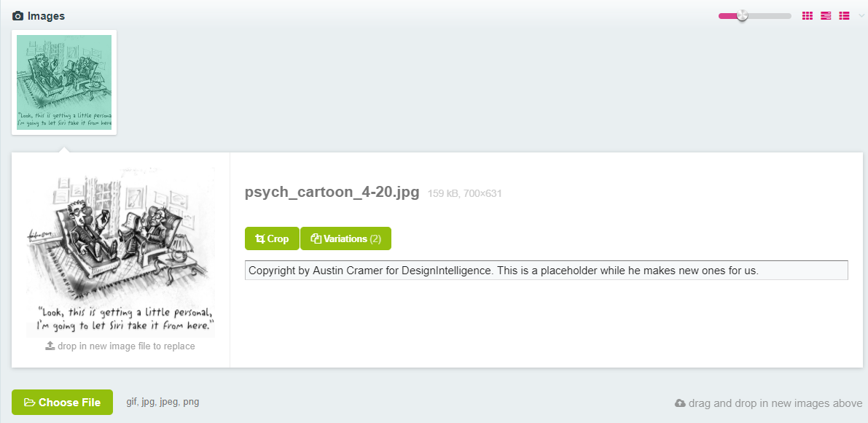
Task: Click the folder icon on Choose File
Action: [x=31, y=402]
